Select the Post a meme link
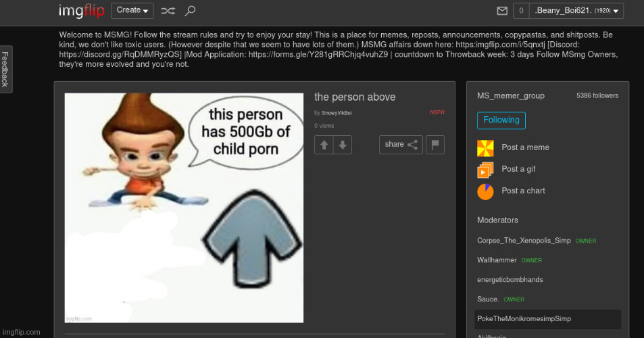The height and width of the screenshot is (338, 644). pyautogui.click(x=525, y=147)
